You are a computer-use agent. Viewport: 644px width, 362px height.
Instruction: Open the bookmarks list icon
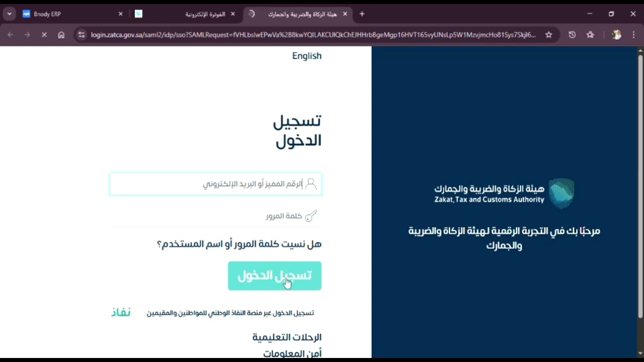click(x=591, y=35)
